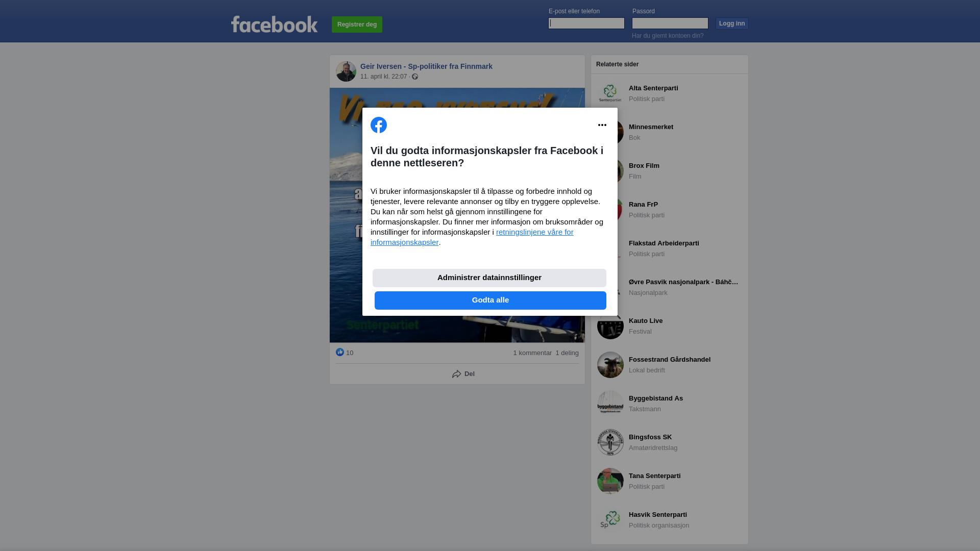Click the Godta alle button

pyautogui.click(x=491, y=300)
